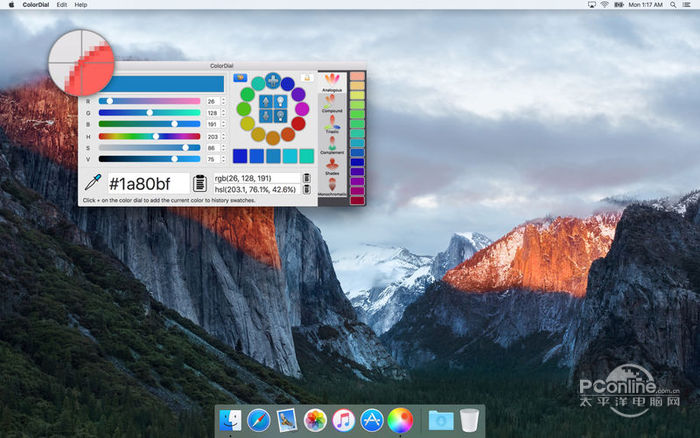The height and width of the screenshot is (438, 700).
Task: Open Notification Center from the menu bar
Action: point(687,4)
